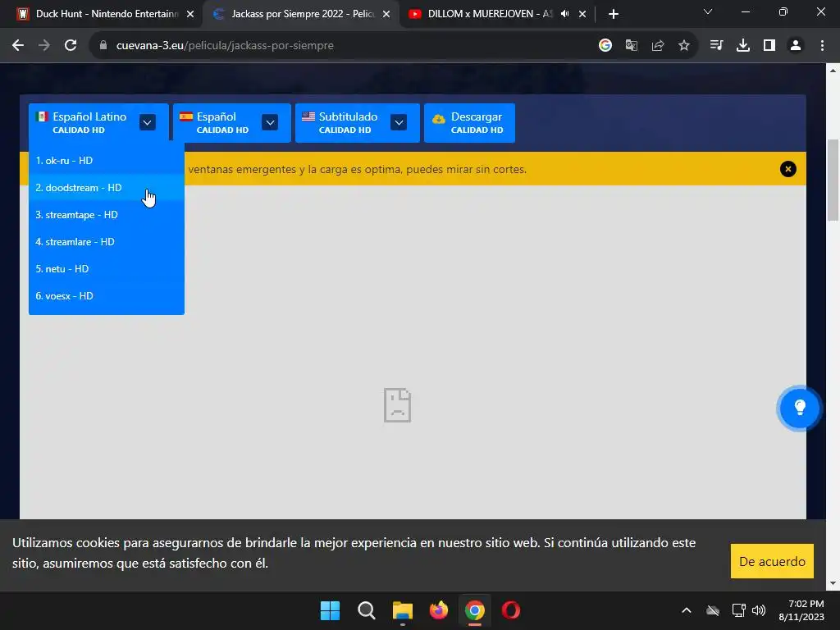Image resolution: width=840 pixels, height=630 pixels.
Task: Close the DILLOM x MUEREJOVEN tab
Action: tap(582, 14)
